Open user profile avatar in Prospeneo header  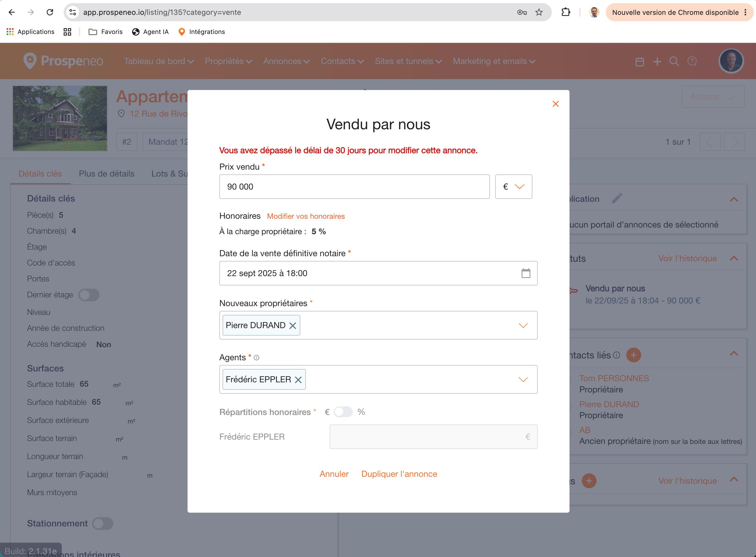[x=731, y=61]
